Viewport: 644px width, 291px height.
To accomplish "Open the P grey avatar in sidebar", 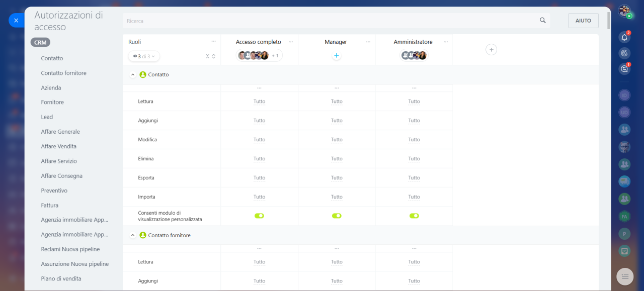I will (624, 234).
